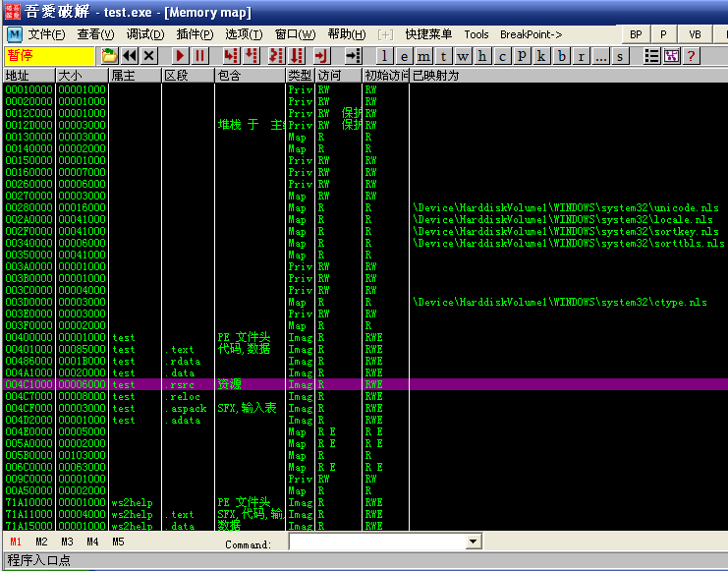Click the P button beside BP
This screenshot has width=728, height=571.
pos(663,34)
